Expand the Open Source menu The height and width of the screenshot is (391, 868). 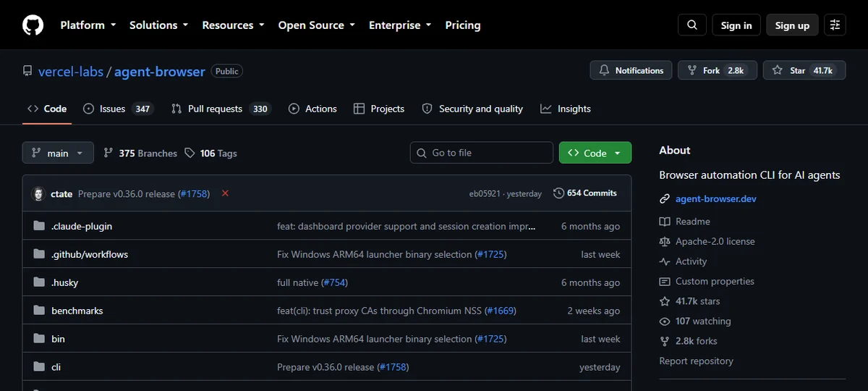[317, 25]
